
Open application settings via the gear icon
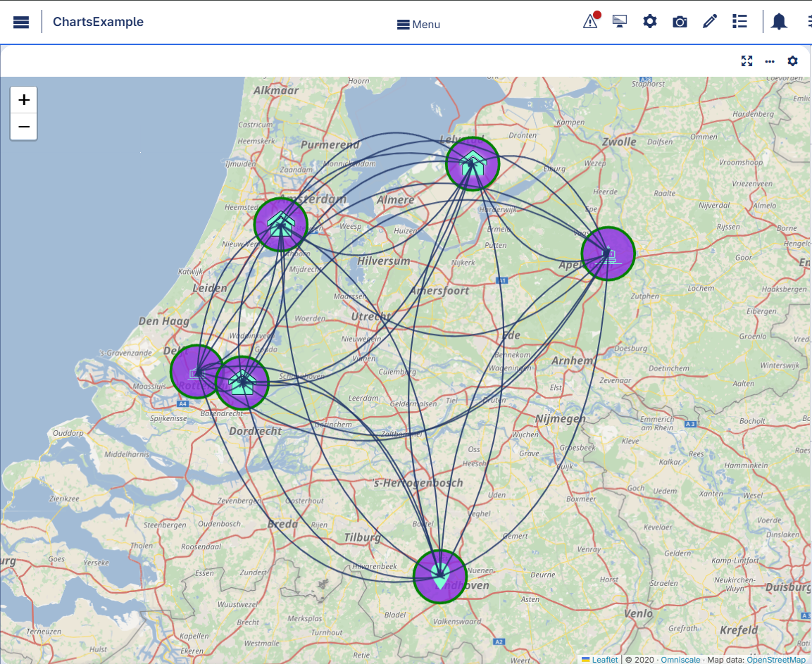coord(649,21)
